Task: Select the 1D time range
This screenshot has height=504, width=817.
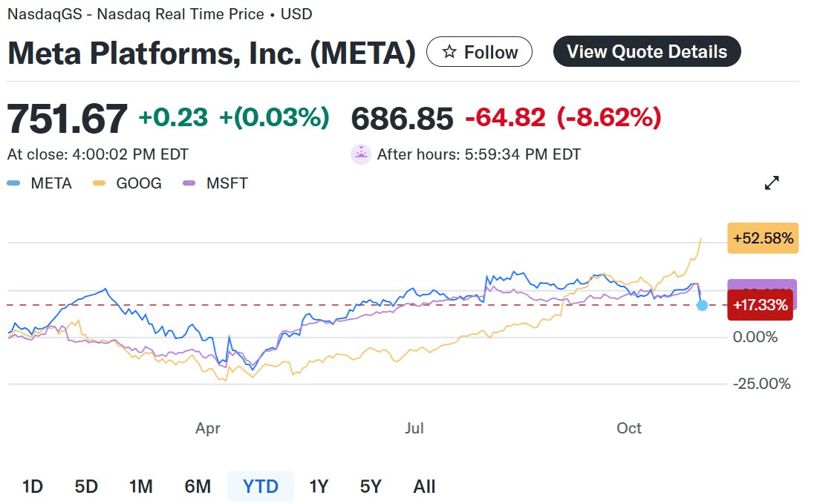Action: (33, 487)
